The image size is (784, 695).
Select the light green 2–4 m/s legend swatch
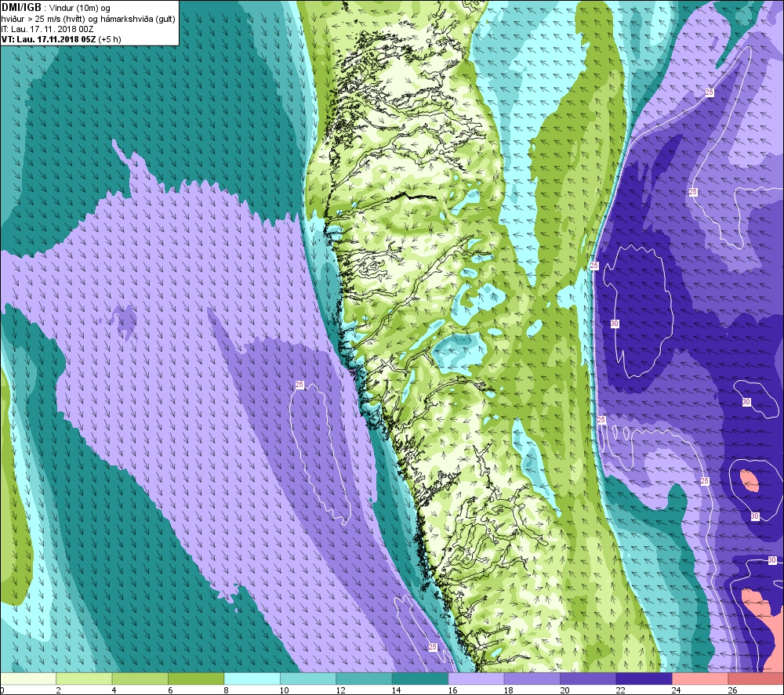tap(84, 679)
